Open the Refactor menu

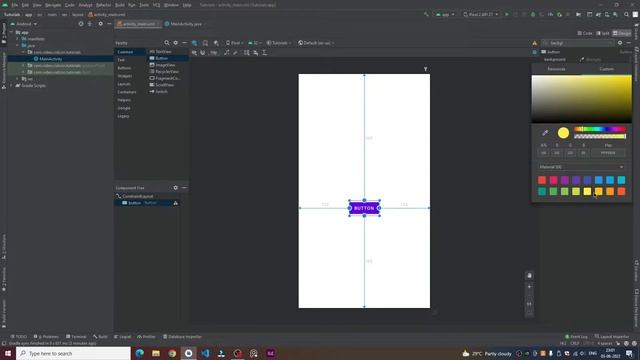click(x=103, y=5)
